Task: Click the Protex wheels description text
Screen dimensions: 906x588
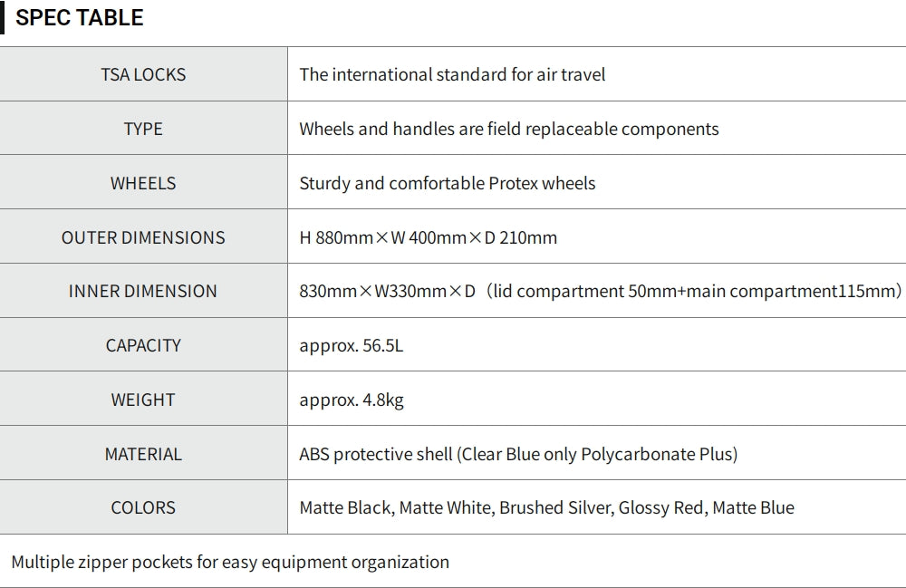Action: (448, 183)
